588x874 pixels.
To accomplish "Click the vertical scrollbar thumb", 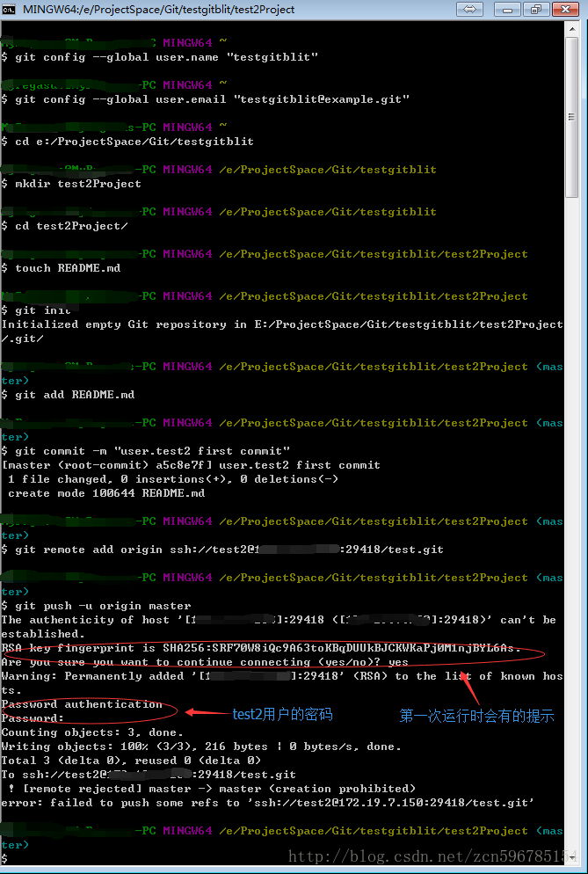I will 571,117.
